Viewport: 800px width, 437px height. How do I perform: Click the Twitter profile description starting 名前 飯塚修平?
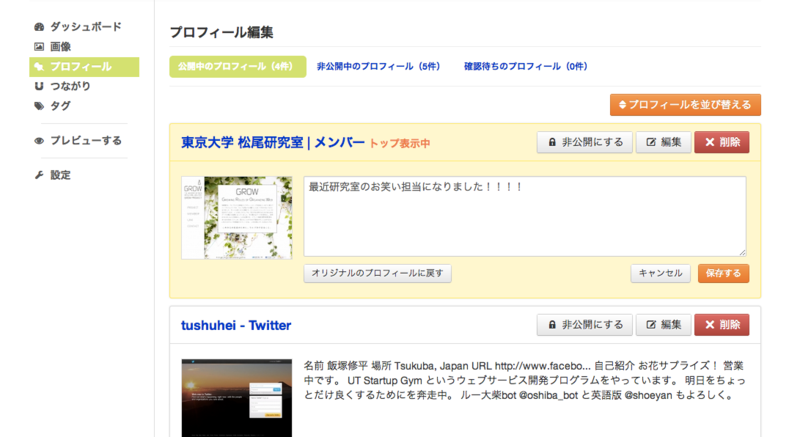pos(525,380)
